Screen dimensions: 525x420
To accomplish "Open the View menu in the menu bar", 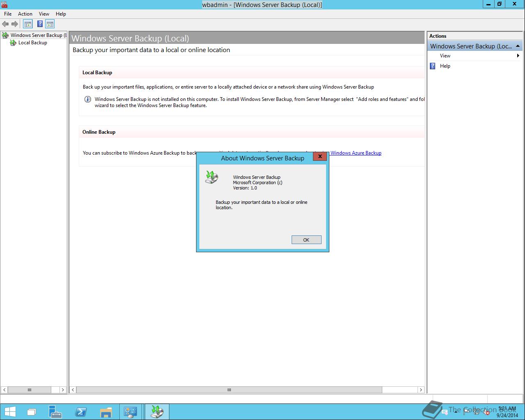I will (44, 14).
